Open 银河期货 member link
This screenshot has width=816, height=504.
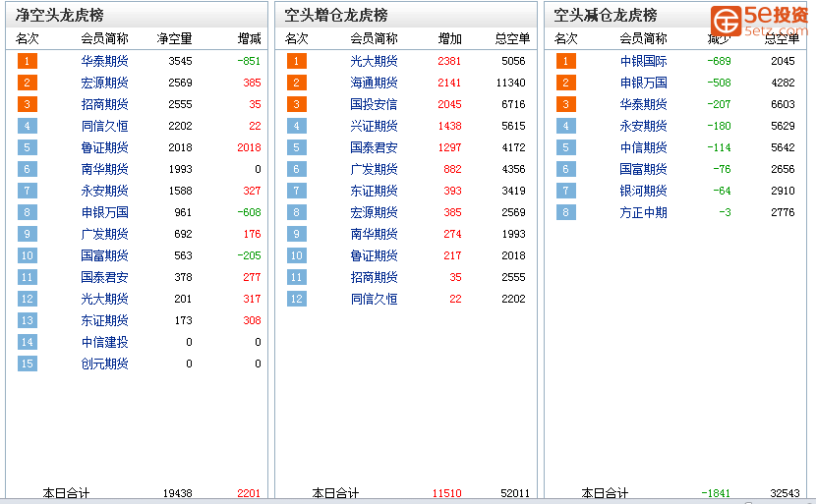click(x=643, y=191)
